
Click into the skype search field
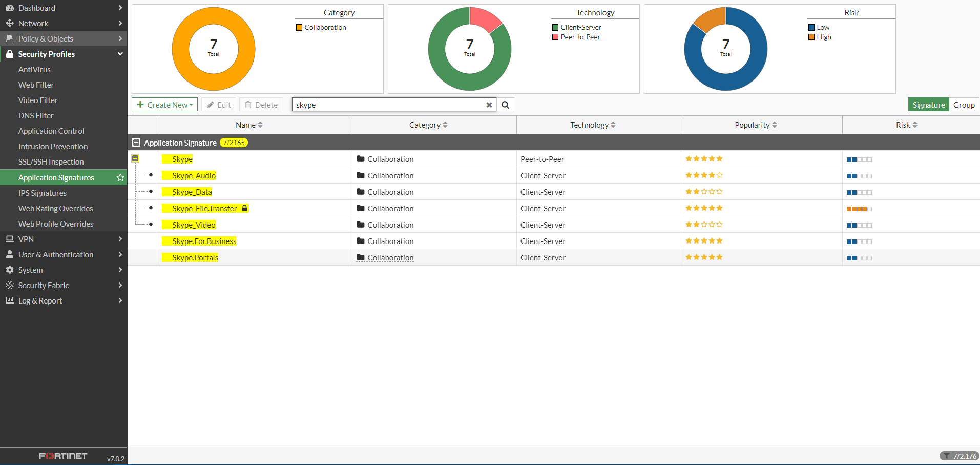(x=389, y=105)
